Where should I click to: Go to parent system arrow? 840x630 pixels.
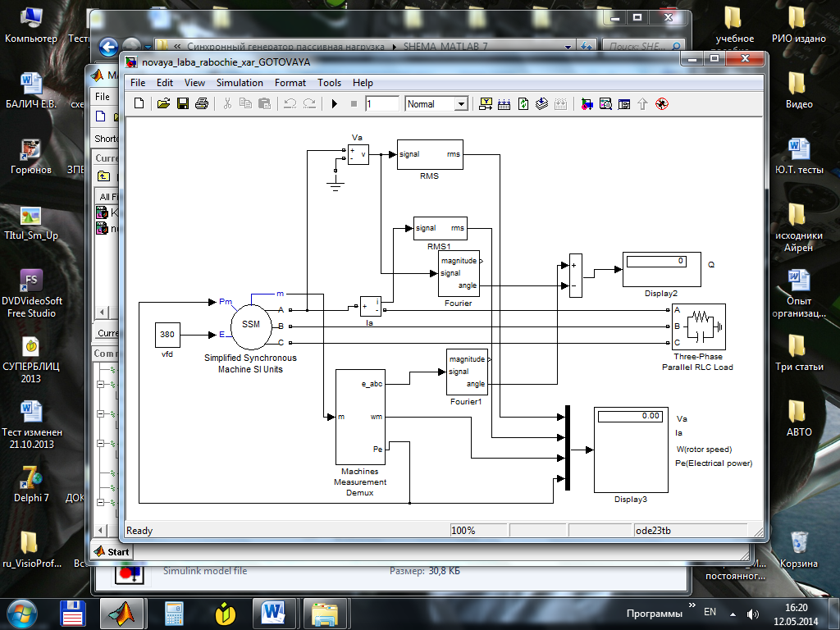(x=643, y=103)
